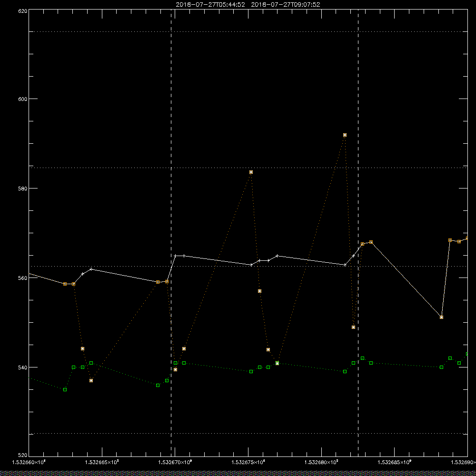Click the y-axis label 520
476x476 pixels.
coord(23,456)
